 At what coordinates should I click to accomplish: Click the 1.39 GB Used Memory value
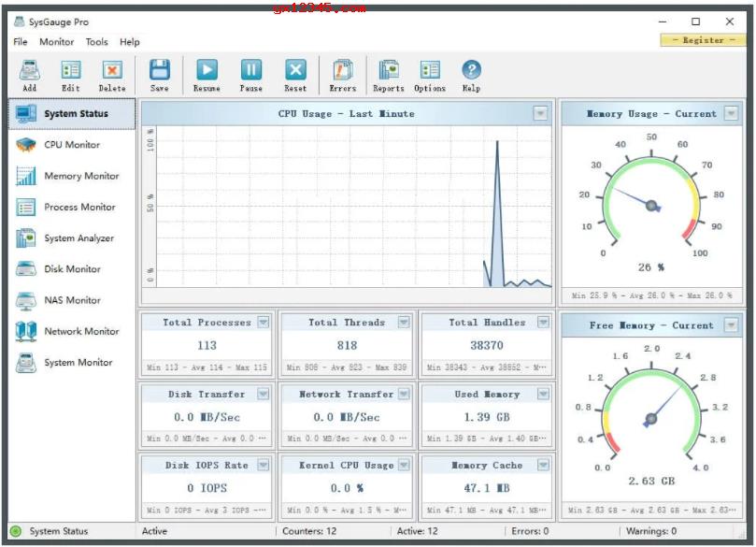(x=487, y=417)
